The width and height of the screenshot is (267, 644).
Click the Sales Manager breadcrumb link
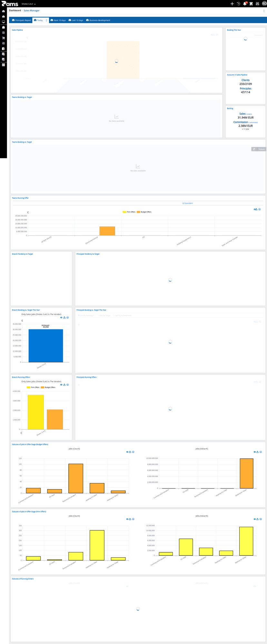[32, 11]
